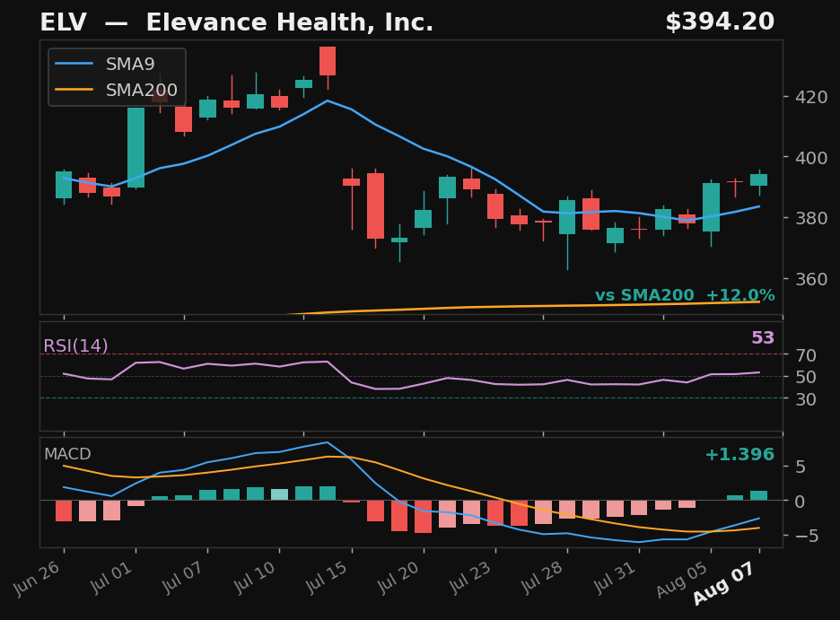
Task: Click the blue SMA9 line sample in legend
Action: [74, 65]
